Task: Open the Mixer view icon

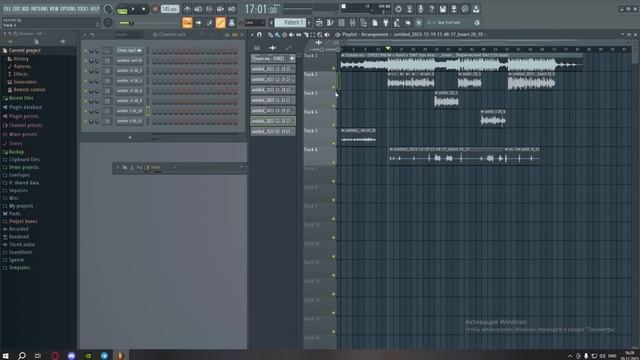Action: (353, 23)
